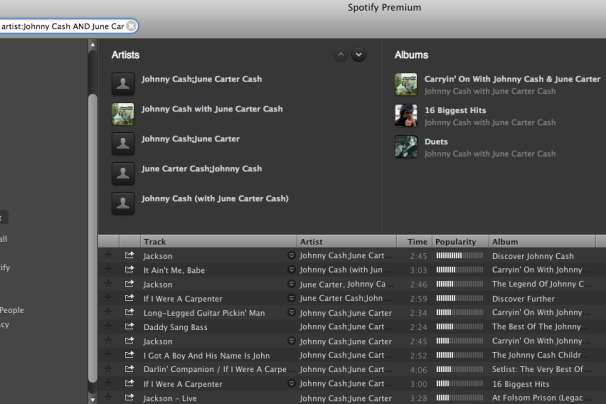This screenshot has width=606, height=404.
Task: Open dropdown arrow beside If I Were A Carpenter 3:00
Action: pos(291,384)
